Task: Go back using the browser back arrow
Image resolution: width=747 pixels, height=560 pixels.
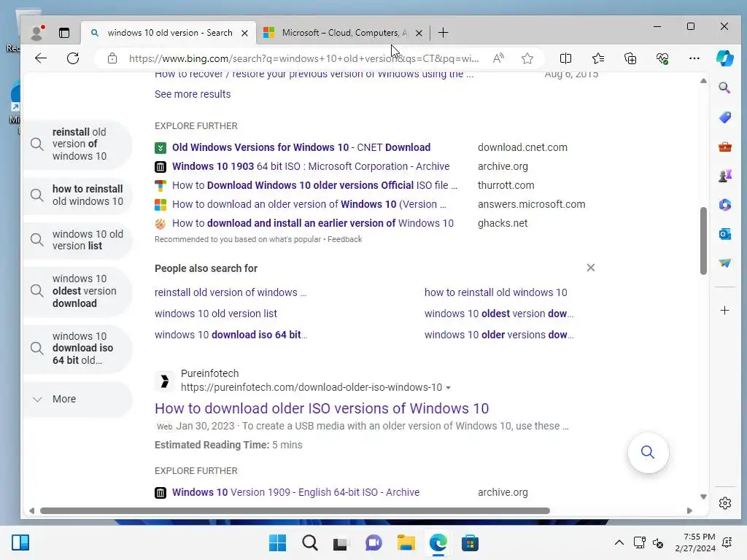Action: [x=41, y=58]
